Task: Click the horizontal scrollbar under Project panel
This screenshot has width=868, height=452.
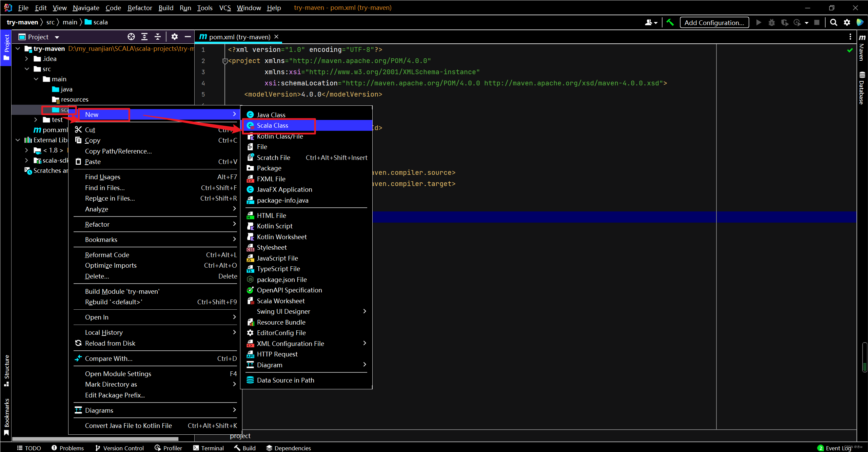Action: (x=95, y=439)
